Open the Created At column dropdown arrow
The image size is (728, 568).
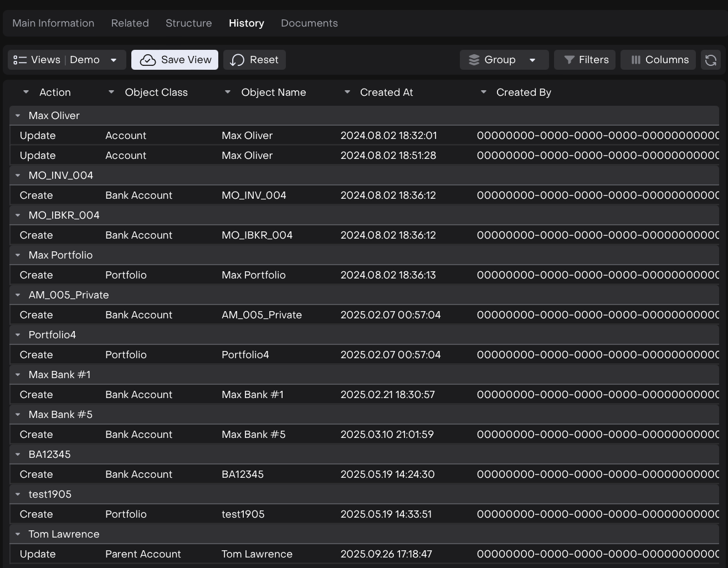pos(347,92)
